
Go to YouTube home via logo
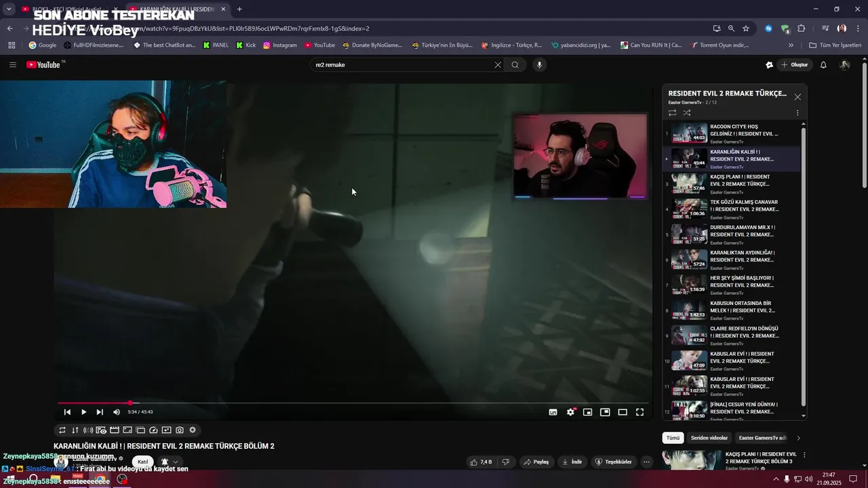[x=45, y=64]
